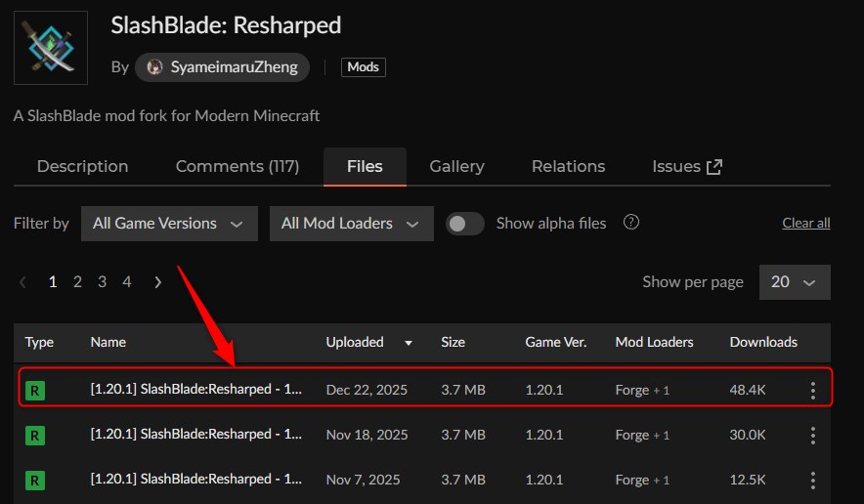Open the Show per page 20 dropdown

pyautogui.click(x=795, y=282)
